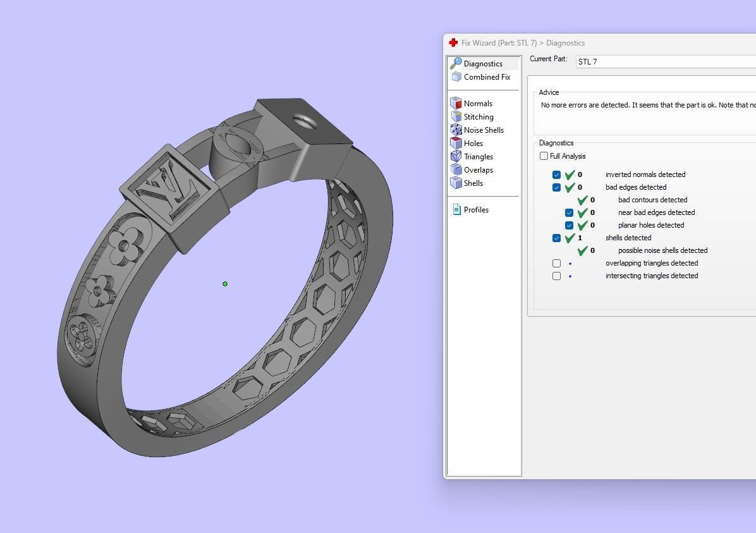Click the 'No more errors are detected' advice text
The image size is (756, 533).
[x=649, y=105]
